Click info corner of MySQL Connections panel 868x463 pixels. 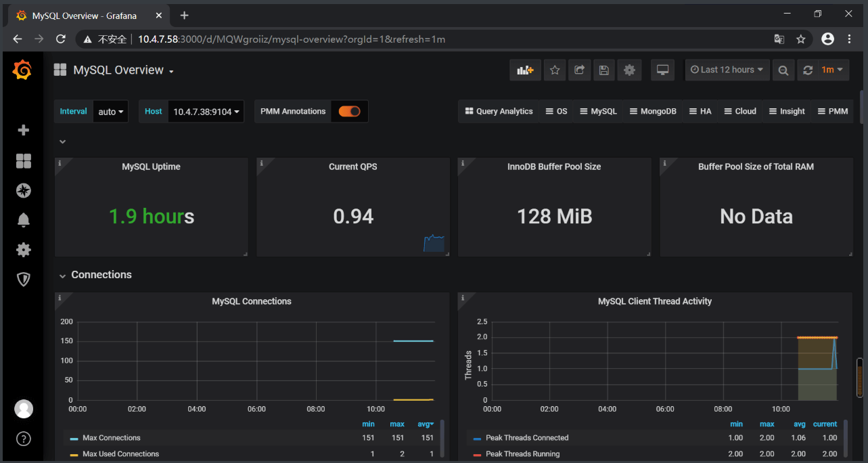click(x=60, y=298)
